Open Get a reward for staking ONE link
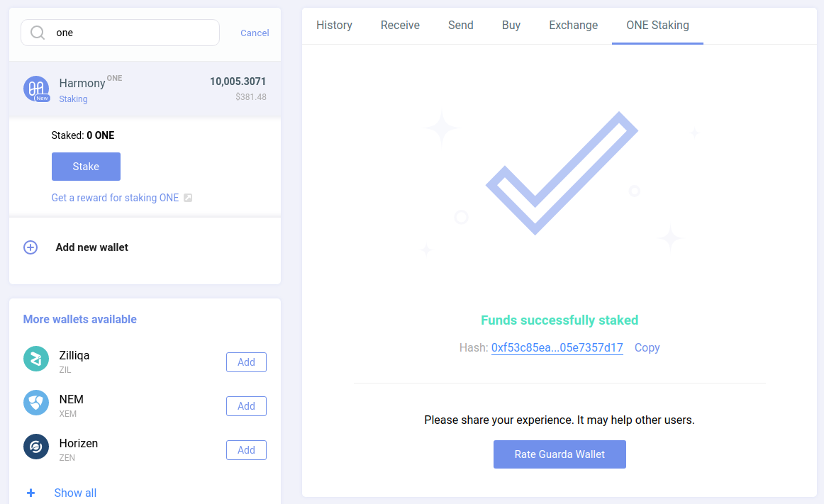Screen dimensions: 824x504 coord(115,198)
